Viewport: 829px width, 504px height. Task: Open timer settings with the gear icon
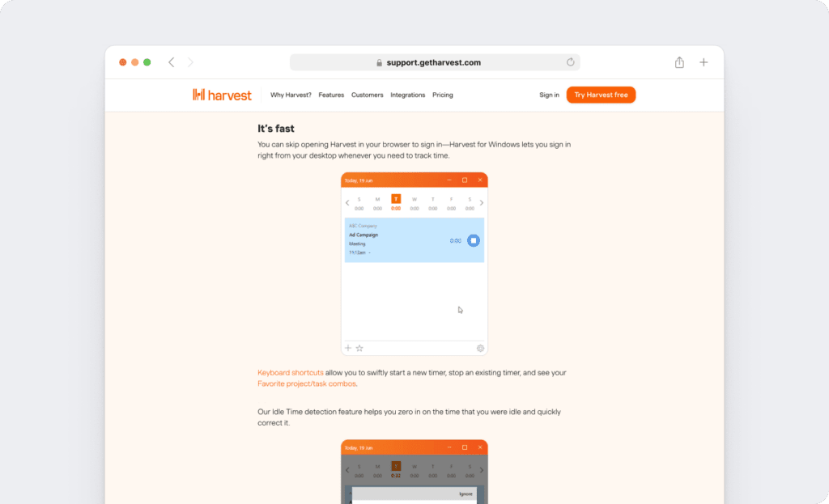[482, 348]
